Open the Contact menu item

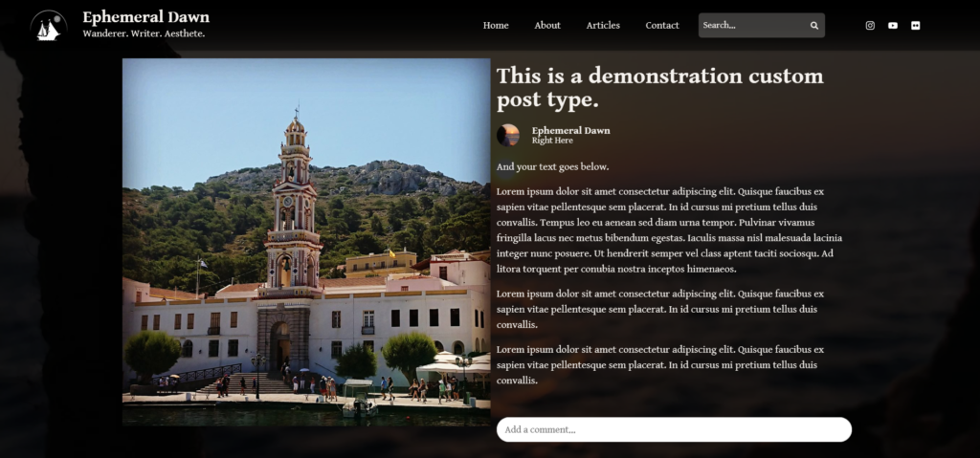(x=662, y=26)
